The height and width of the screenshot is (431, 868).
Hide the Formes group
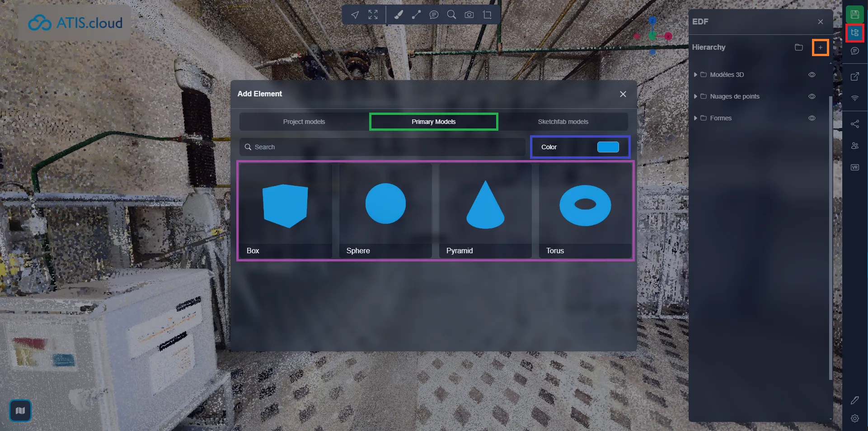812,118
